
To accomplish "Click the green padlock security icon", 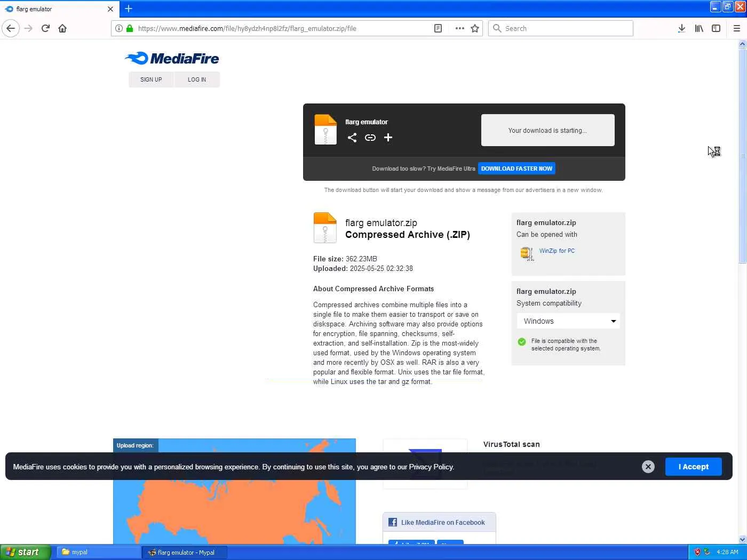I will (129, 28).
